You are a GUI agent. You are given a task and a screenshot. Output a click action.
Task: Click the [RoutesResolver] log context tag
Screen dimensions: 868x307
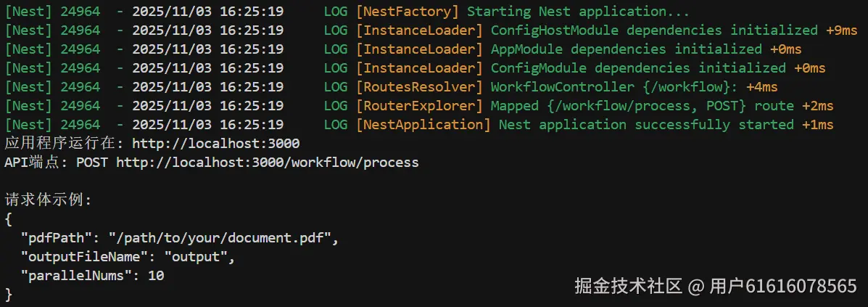pyautogui.click(x=418, y=87)
